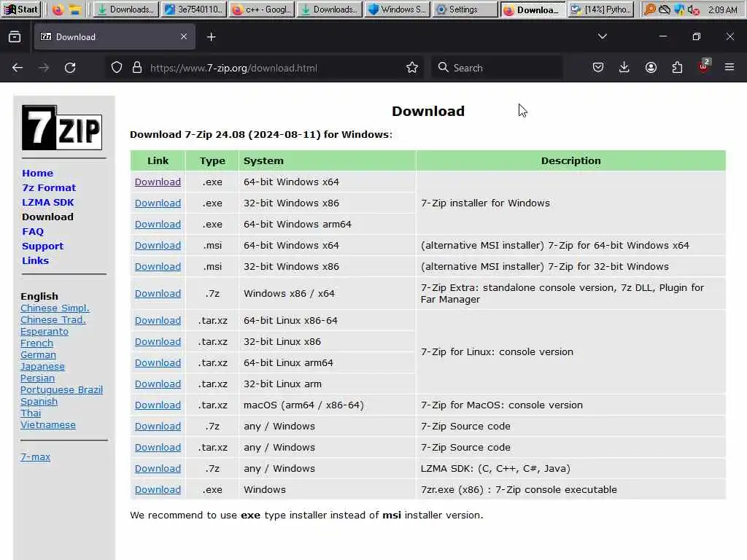Image resolution: width=747 pixels, height=560 pixels.
Task: Click the Firefox quick launch icon in taskbar
Action: (58, 9)
